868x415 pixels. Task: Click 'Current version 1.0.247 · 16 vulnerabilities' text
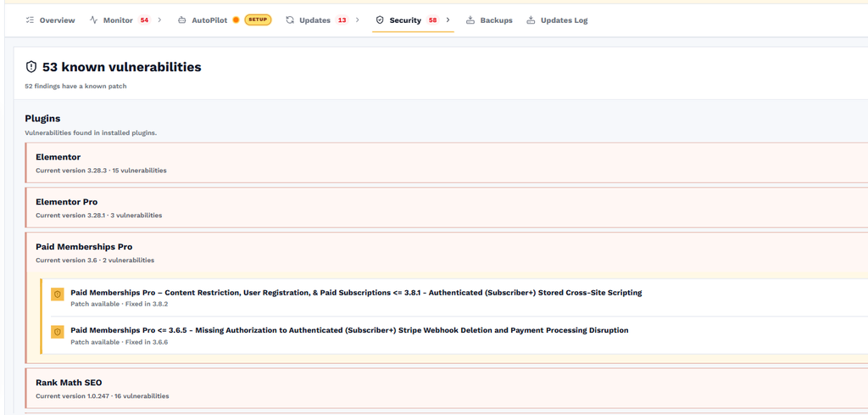[x=103, y=396]
